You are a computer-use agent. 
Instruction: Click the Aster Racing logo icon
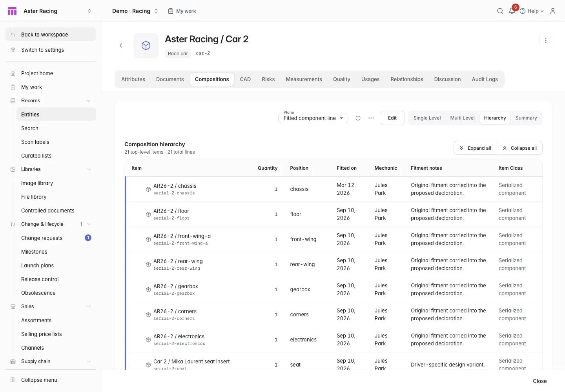click(x=12, y=11)
